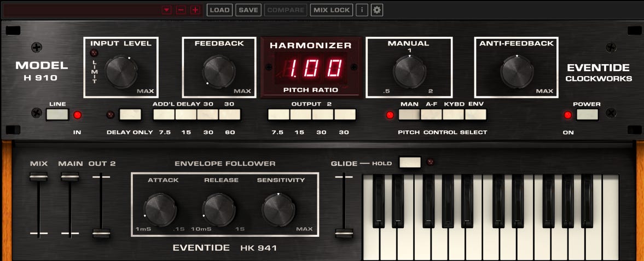Viewport: 644px width, 261px height.
Task: Click the ENVELOPE FOLLOWER heading
Action: [225, 164]
